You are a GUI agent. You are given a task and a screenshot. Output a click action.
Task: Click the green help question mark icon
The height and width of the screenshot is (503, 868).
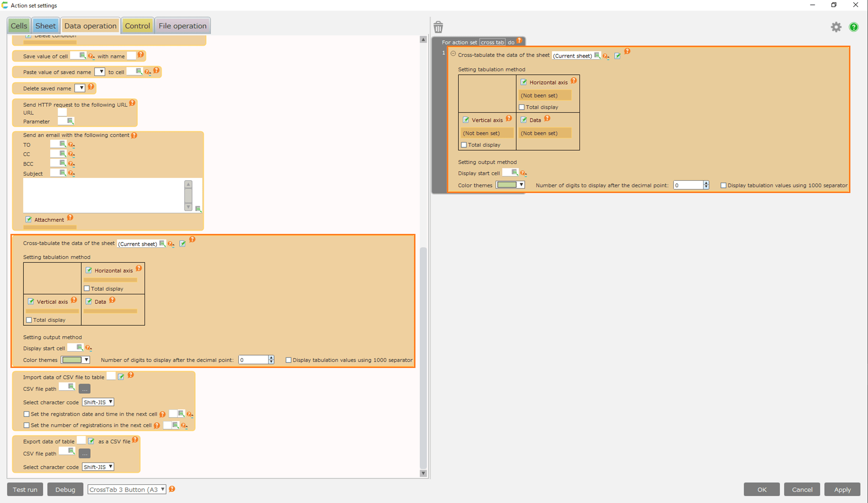[x=854, y=27]
